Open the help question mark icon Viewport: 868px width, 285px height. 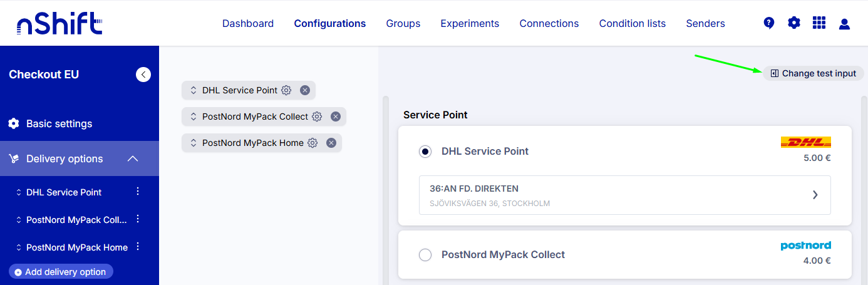click(x=769, y=23)
